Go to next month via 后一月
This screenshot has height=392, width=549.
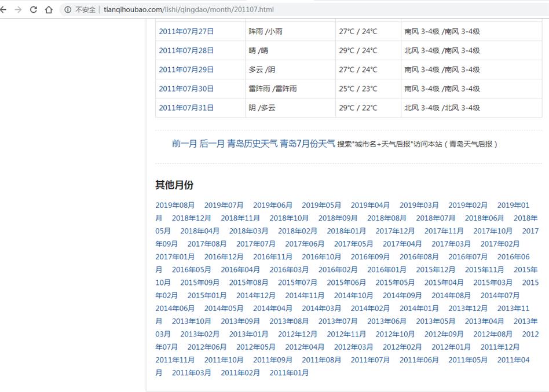[212, 144]
